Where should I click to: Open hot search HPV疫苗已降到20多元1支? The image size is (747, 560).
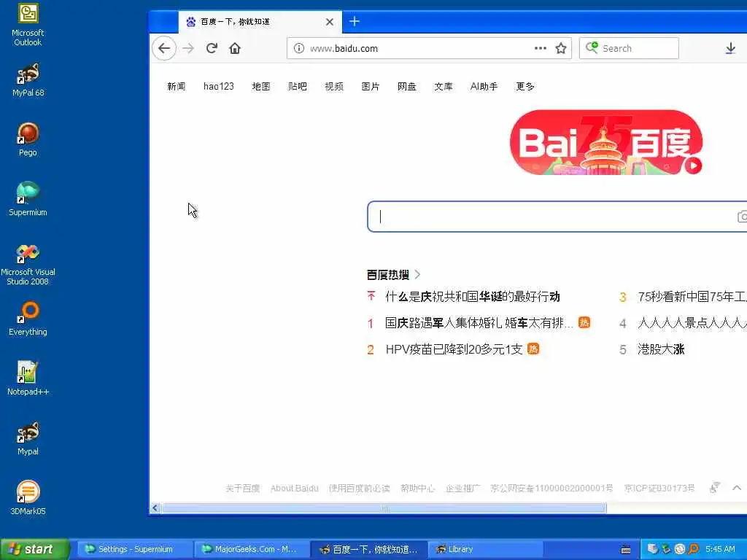(x=454, y=349)
